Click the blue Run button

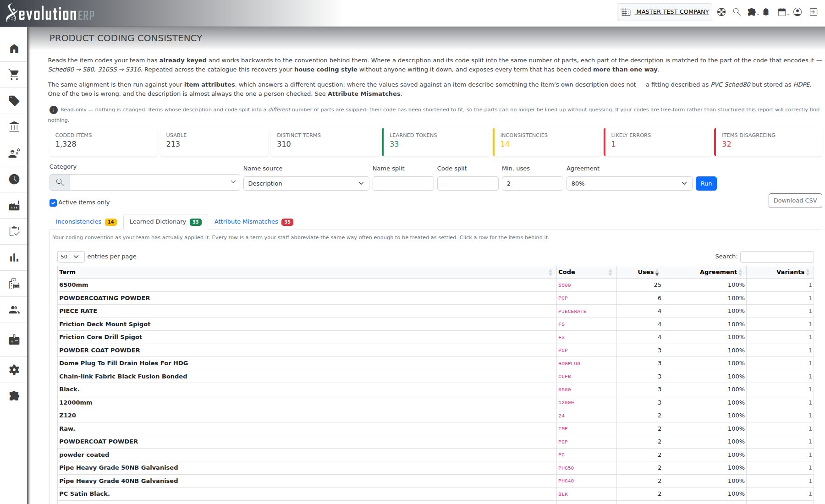(x=706, y=183)
